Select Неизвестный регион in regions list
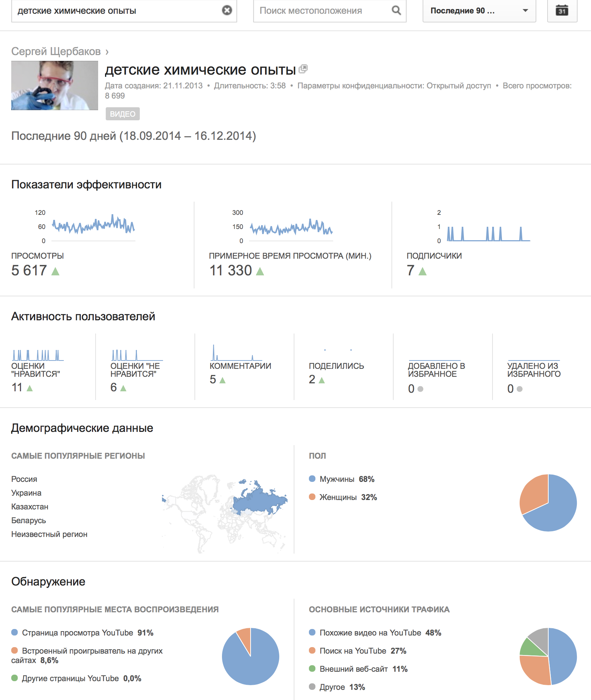 [x=49, y=534]
